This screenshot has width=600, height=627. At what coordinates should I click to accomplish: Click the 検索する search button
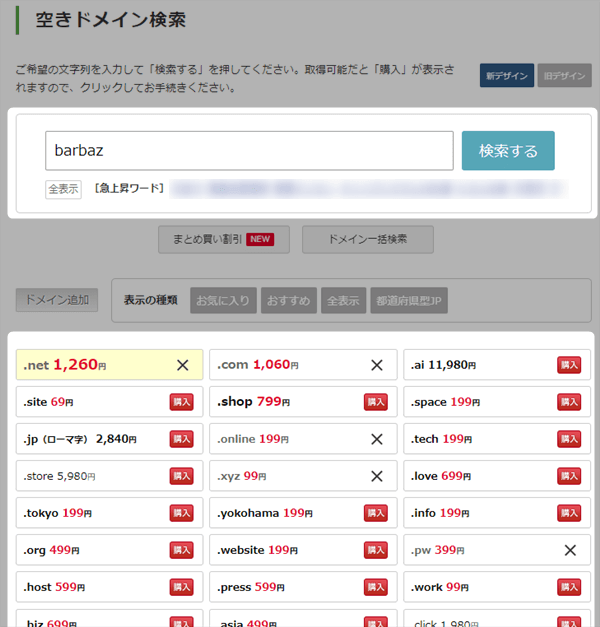(508, 151)
